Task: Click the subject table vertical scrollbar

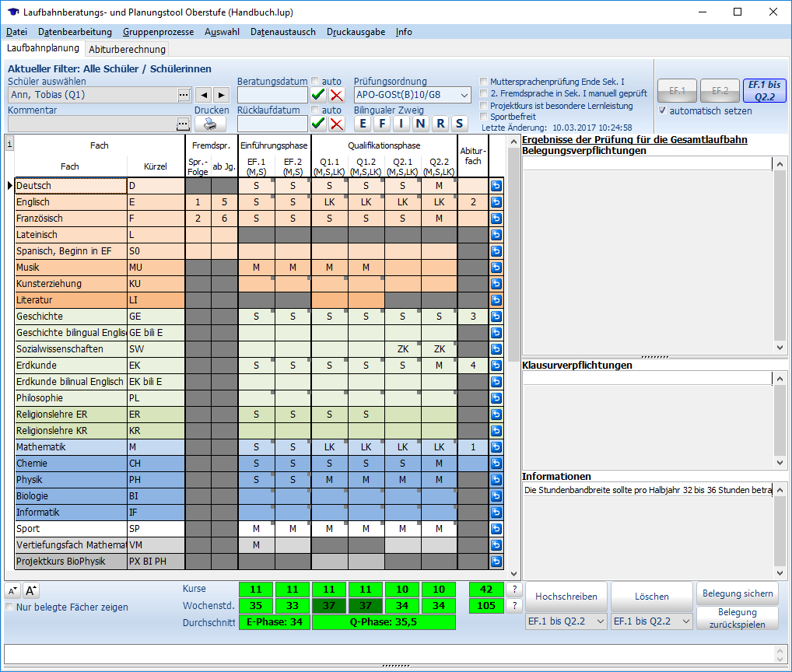Action: click(513, 358)
